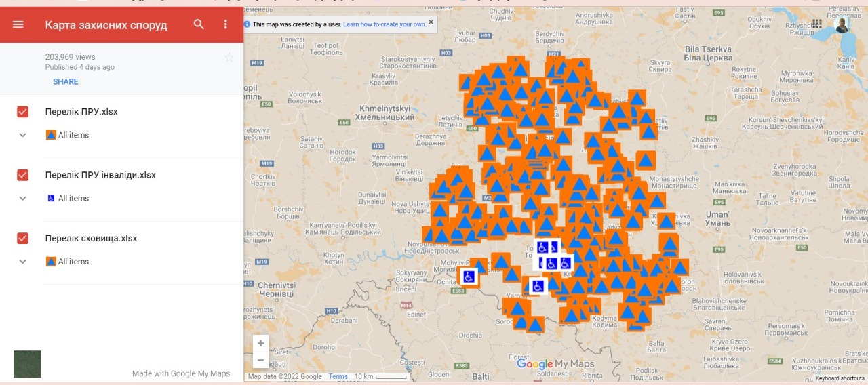
Task: Toggle the Перелік ПРУ інваліди.xlsx layer checkbox
Action: [x=22, y=175]
